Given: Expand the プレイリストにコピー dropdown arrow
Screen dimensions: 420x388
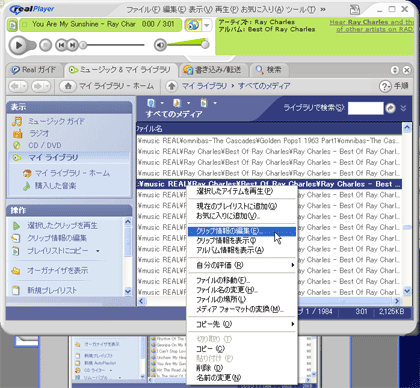Looking at the screenshot, I should (98, 251).
